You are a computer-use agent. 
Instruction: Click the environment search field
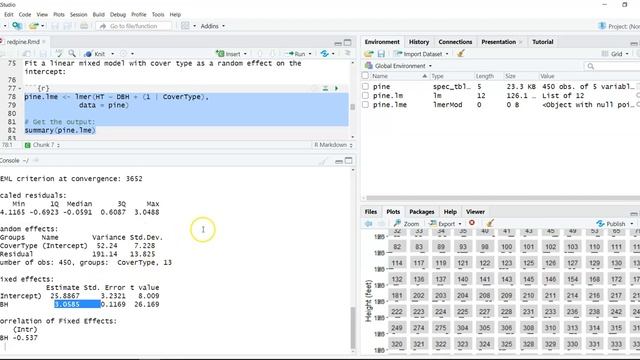(x=614, y=66)
